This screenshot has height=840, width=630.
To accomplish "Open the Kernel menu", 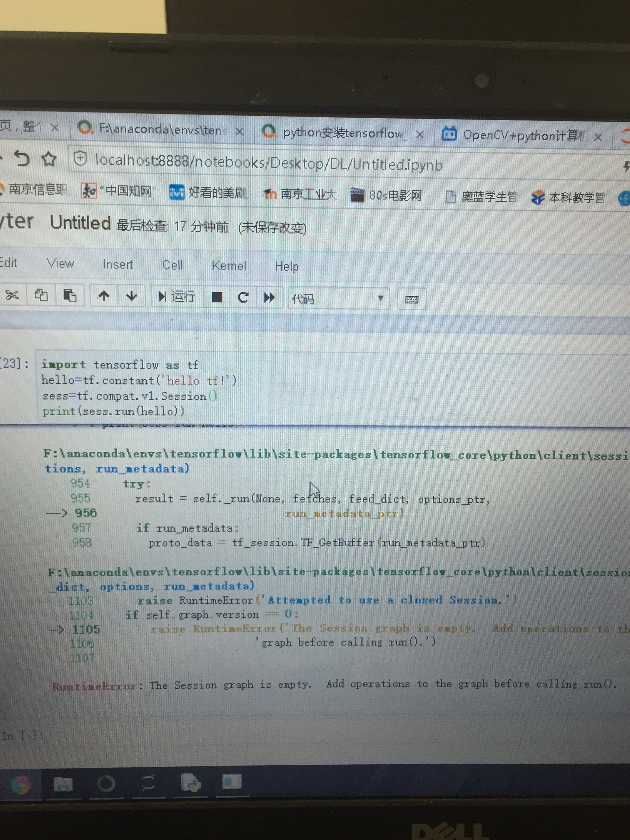I will (x=229, y=266).
